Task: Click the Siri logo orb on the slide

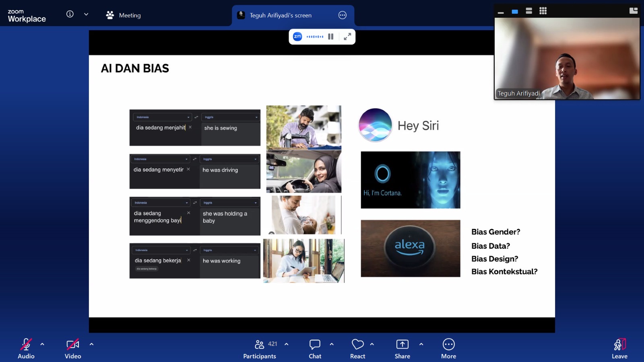Action: (375, 125)
